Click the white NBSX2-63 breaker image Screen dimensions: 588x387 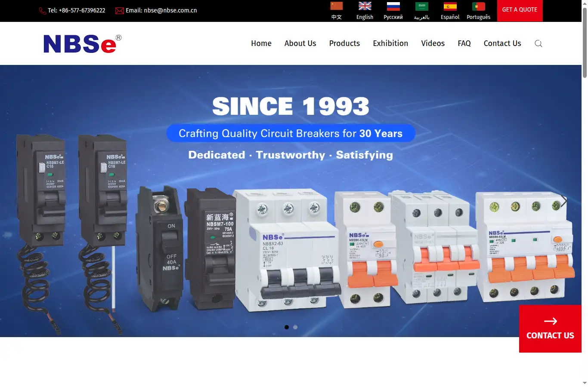[x=288, y=249]
